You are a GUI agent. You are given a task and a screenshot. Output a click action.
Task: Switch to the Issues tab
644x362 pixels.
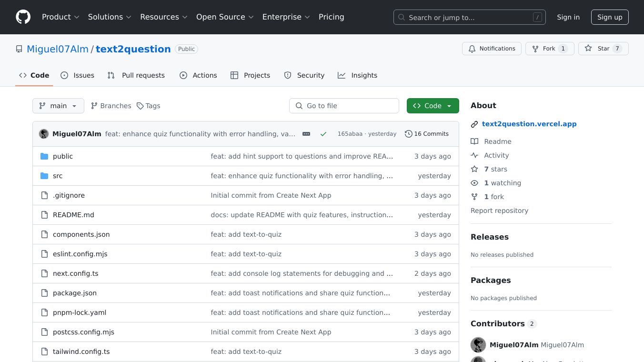[78, 75]
